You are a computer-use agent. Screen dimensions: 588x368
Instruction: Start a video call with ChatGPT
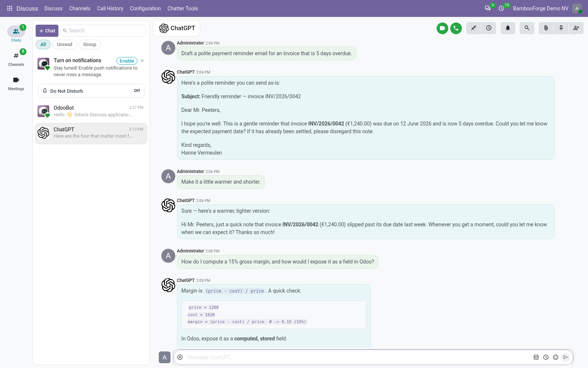coord(442,28)
